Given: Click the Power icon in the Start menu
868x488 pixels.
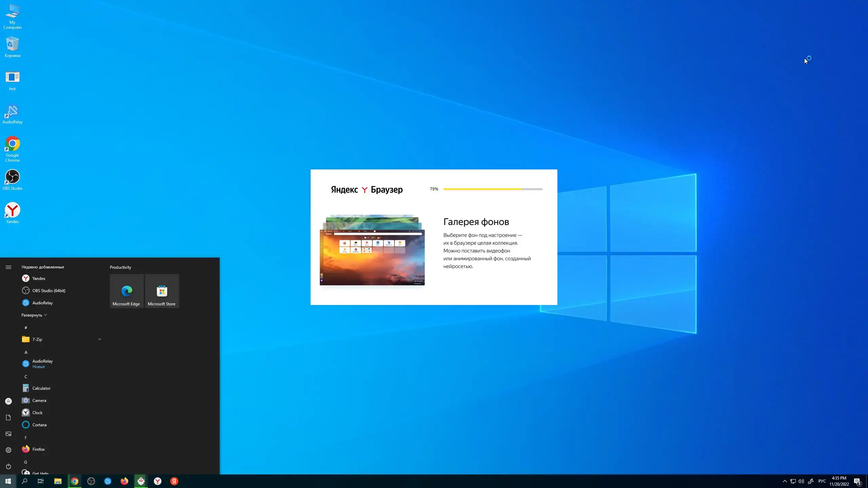Looking at the screenshot, I should tap(8, 466).
